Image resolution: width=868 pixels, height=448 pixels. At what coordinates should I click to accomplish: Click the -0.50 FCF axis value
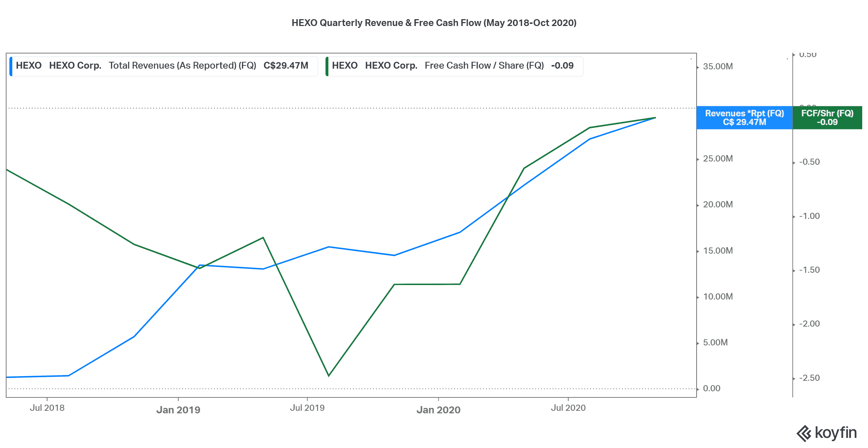[x=809, y=162]
